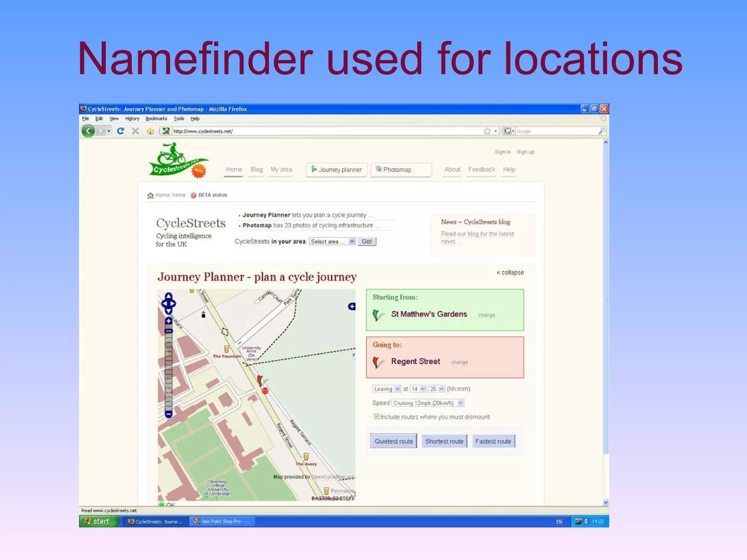Open the History menu

tap(132, 118)
